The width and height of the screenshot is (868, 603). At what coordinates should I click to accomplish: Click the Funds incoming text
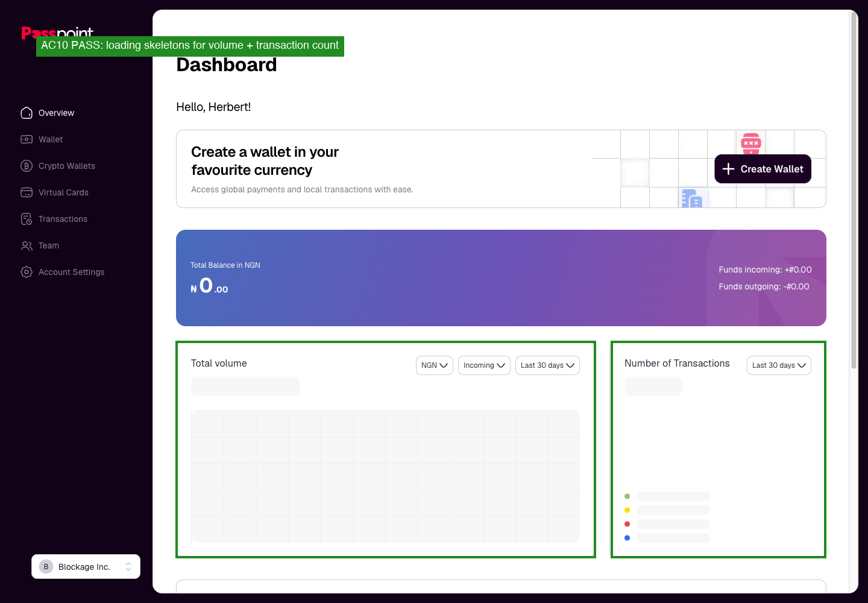pyautogui.click(x=765, y=270)
